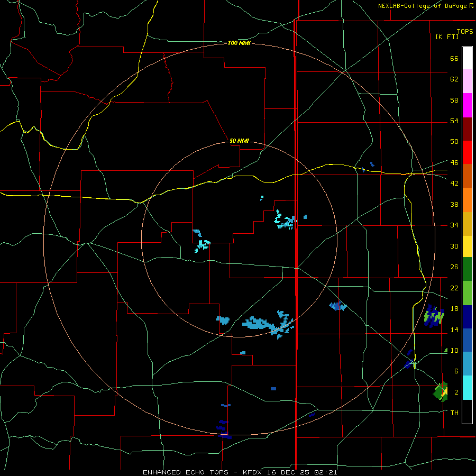The image size is (476, 476).
Task: Click the '100 NMI' range ring label
Action: 239,43
